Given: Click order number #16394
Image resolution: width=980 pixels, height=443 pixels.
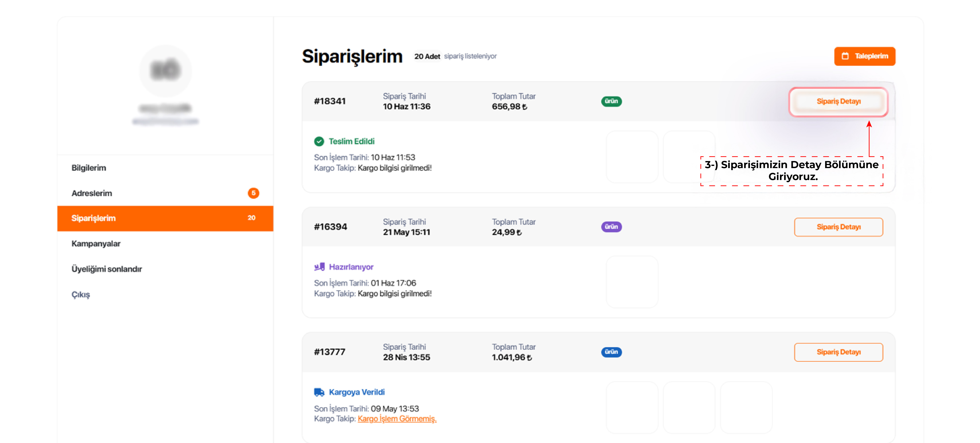Looking at the screenshot, I should click(331, 227).
